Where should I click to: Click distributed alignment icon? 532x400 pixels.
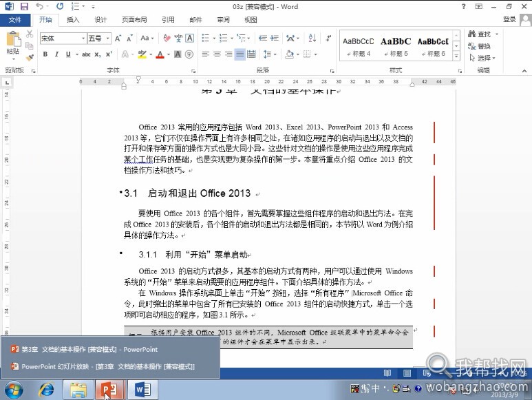[x=251, y=54]
